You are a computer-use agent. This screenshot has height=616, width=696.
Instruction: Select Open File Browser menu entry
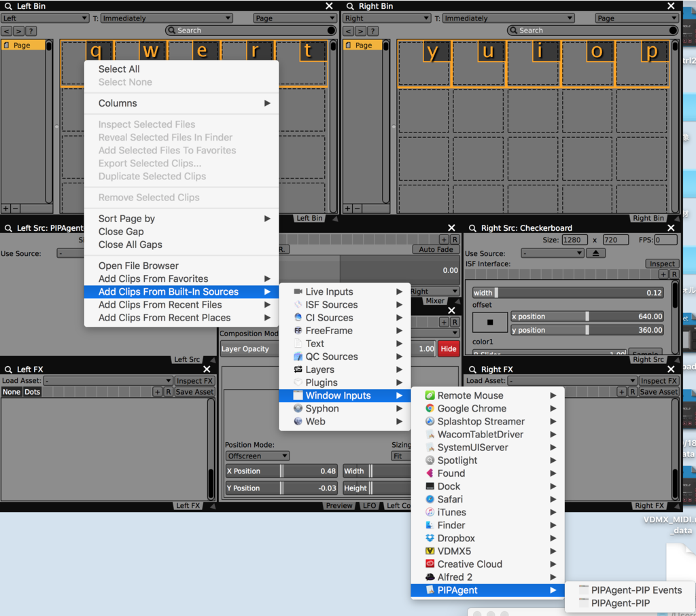181,266
